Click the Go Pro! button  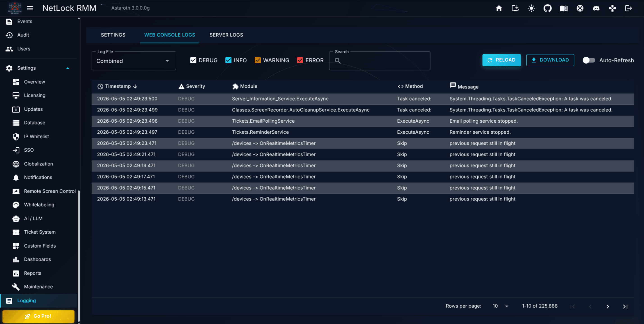[39, 316]
